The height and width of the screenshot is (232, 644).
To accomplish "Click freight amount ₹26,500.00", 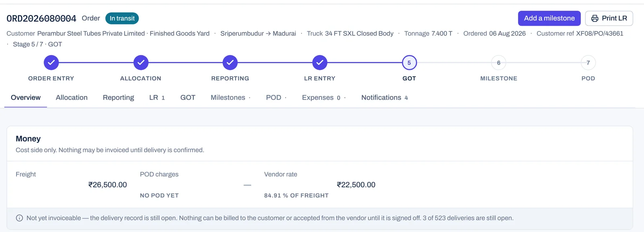I will pos(107,185).
